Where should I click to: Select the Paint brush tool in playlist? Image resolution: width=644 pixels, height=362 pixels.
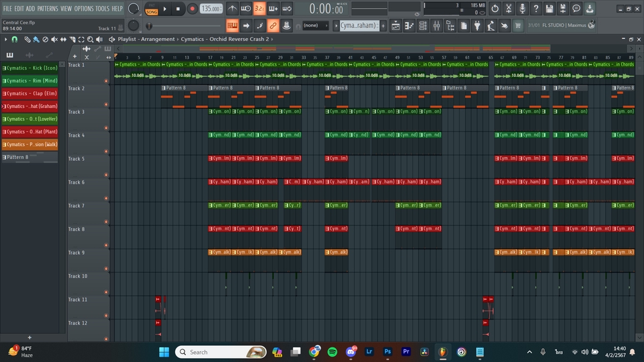click(x=36, y=40)
